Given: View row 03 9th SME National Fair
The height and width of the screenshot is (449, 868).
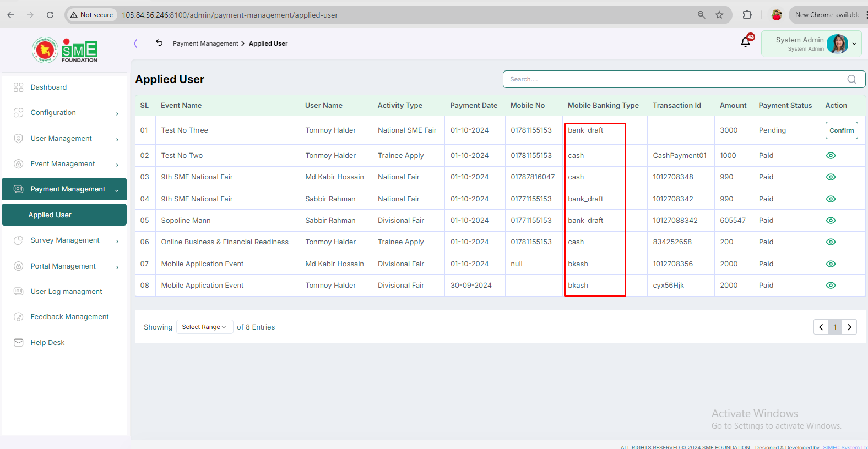Looking at the screenshot, I should coord(831,177).
